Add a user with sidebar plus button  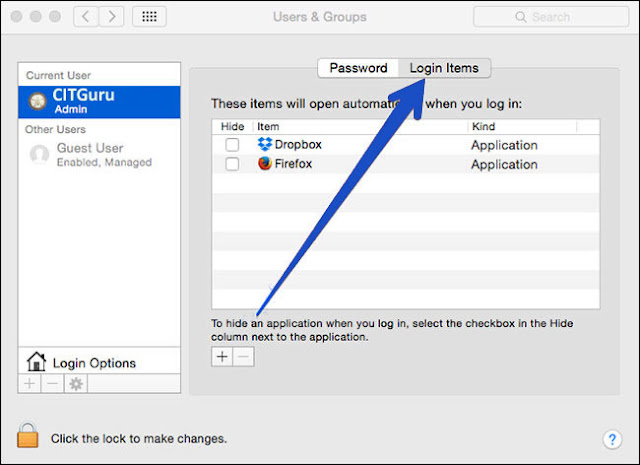pos(29,384)
